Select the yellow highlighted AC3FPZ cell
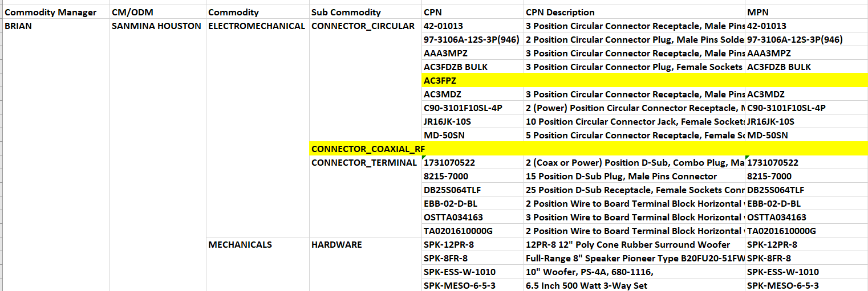The width and height of the screenshot is (868, 291). point(440,81)
